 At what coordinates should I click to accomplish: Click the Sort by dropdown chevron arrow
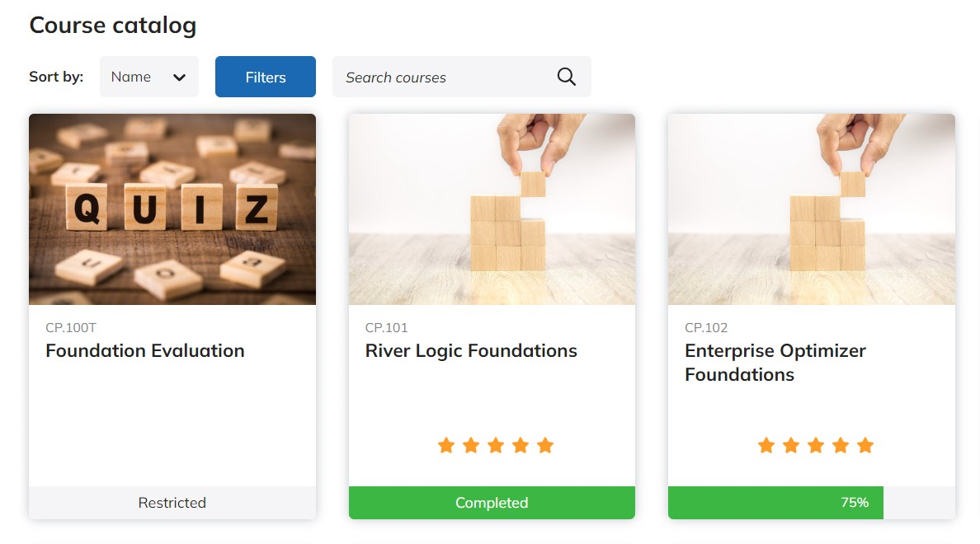pyautogui.click(x=179, y=77)
